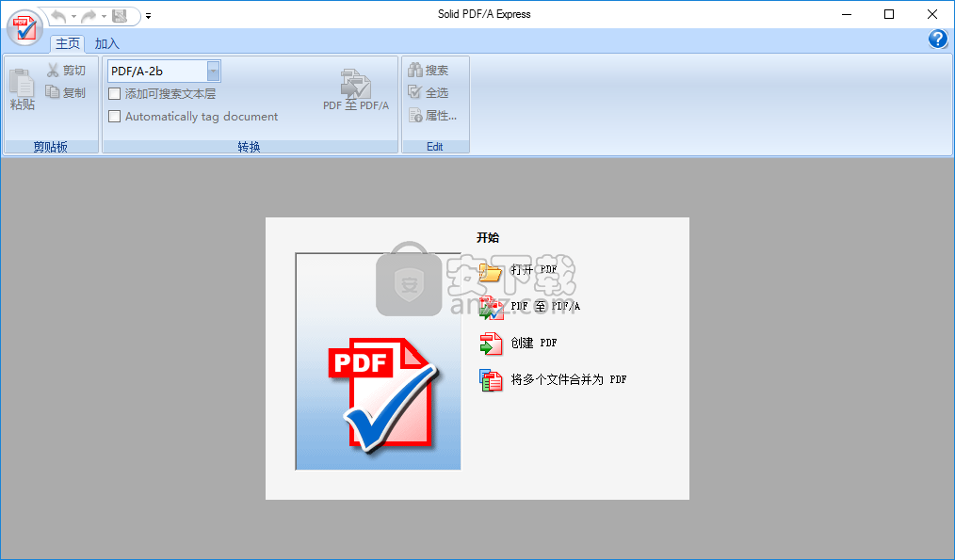The height and width of the screenshot is (560, 955).
Task: Open the PDF/A-2b format combo box dropdown
Action: point(213,72)
